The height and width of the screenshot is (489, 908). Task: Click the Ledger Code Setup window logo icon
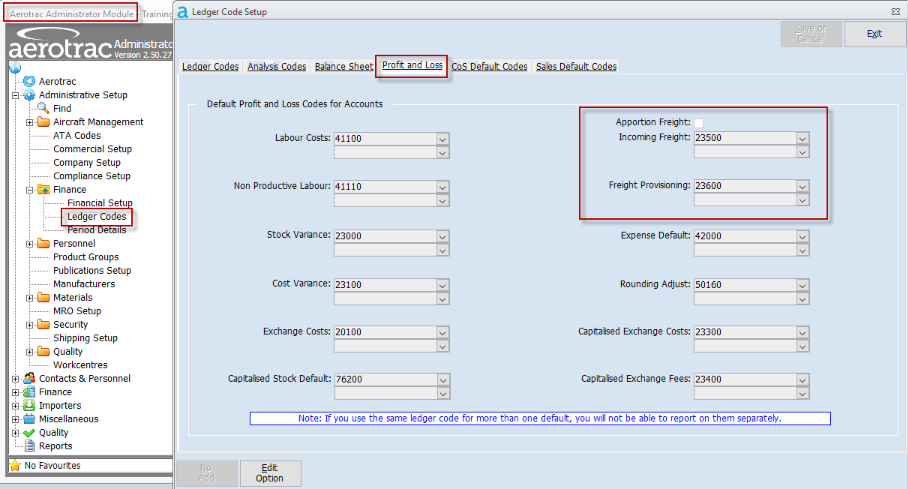[x=182, y=12]
